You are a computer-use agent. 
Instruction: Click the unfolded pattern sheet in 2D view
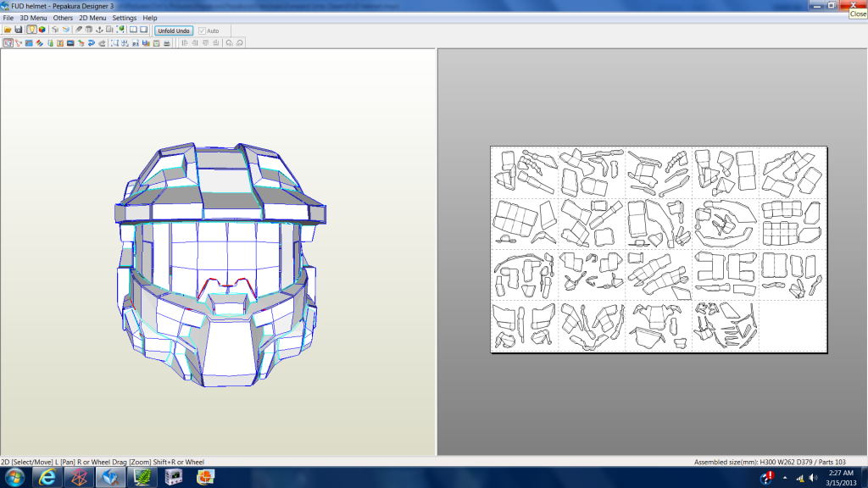click(659, 250)
